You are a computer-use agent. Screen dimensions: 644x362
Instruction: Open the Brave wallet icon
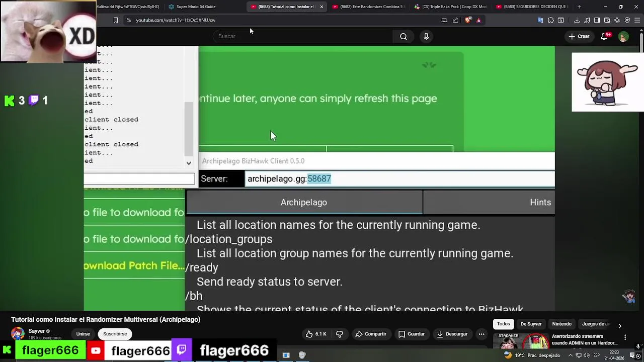pyautogui.click(x=607, y=20)
